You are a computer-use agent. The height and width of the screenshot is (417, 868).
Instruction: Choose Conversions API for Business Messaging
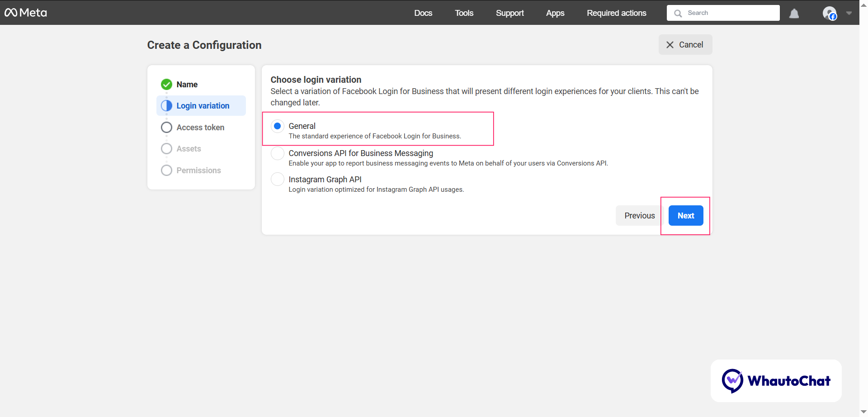point(278,153)
